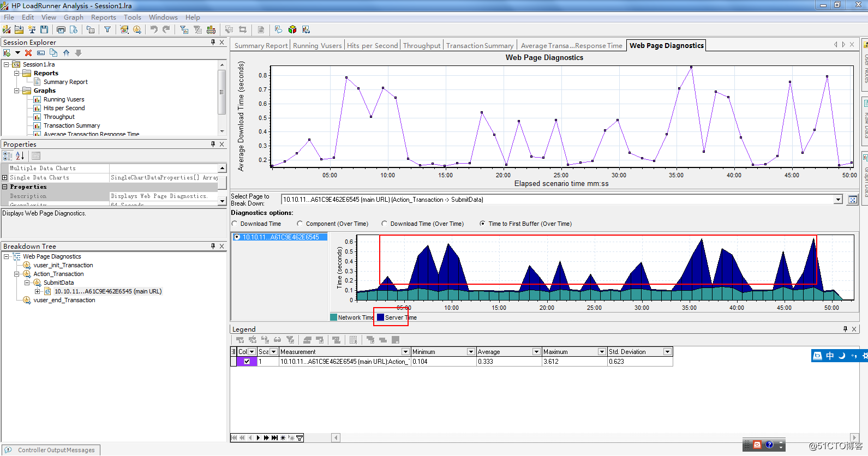Switch to the Running Vusers tab
Viewport: 868px width, 456px height.
pos(317,45)
